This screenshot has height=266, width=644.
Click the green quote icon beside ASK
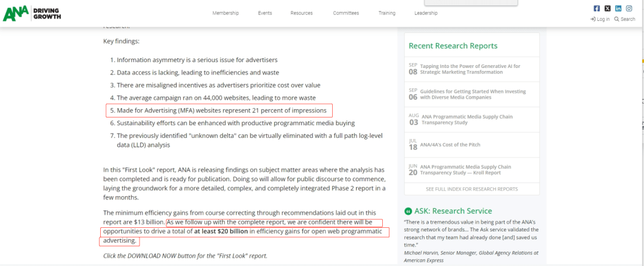[x=408, y=211]
